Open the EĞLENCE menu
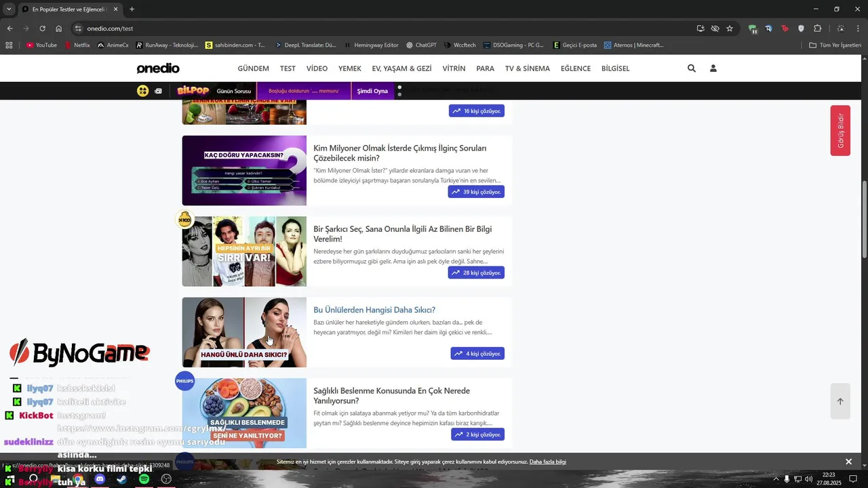The height and width of the screenshot is (488, 868). tap(576, 68)
